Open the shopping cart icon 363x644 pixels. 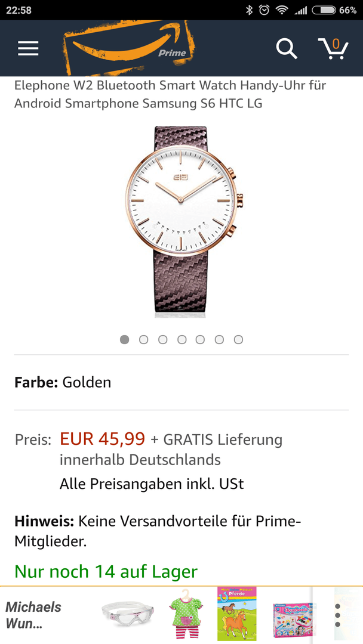333,48
